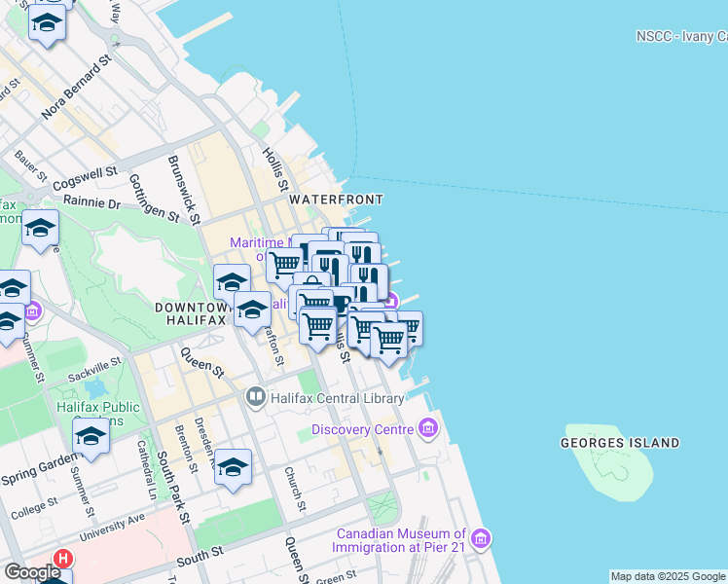728x584 pixels.
Task: Select the restaurant marker right of the Maritime cart
Action: coord(331,269)
